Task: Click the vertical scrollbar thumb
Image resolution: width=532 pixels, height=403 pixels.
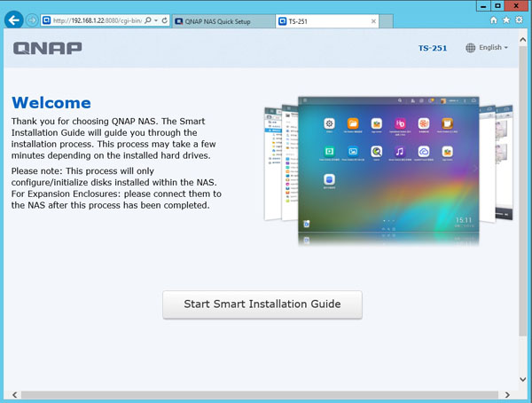Action: pos(523,190)
